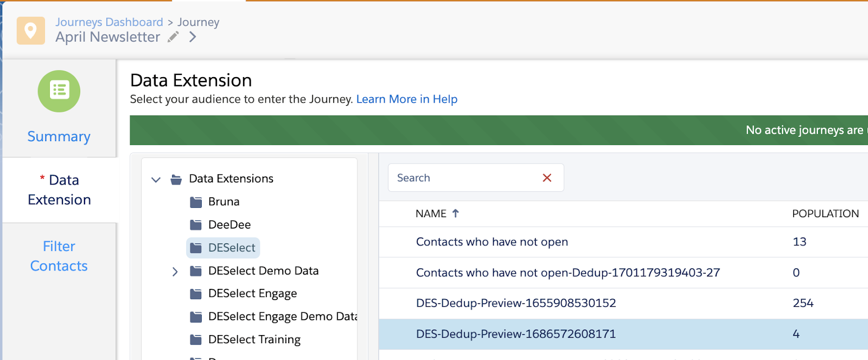Click the DESelect Engage Demo Data folder icon
Image resolution: width=868 pixels, height=360 pixels.
[x=196, y=317]
